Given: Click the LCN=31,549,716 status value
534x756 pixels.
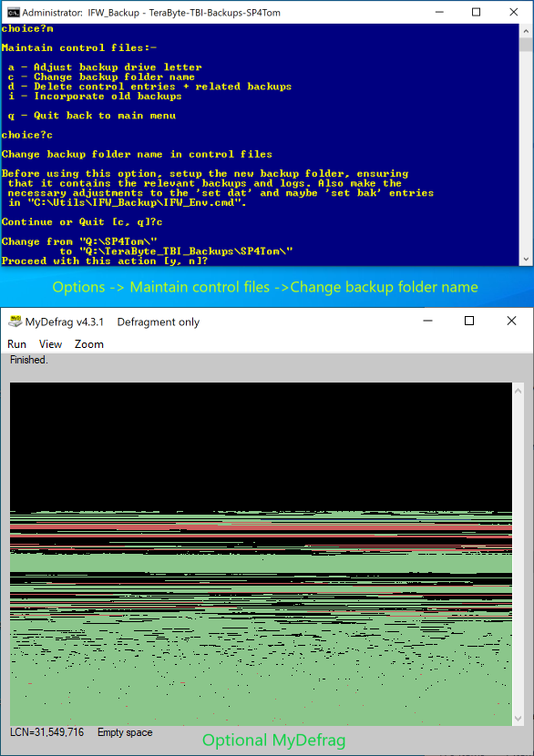Looking at the screenshot, I should (x=46, y=732).
